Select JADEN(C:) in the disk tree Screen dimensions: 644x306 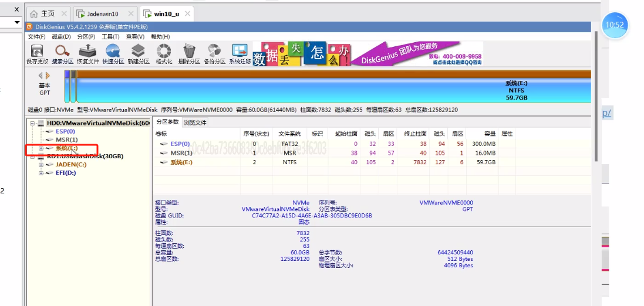[x=71, y=165]
